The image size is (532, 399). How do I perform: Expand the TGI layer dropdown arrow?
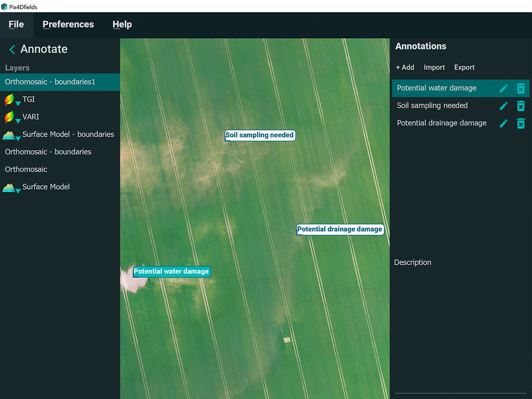tap(18, 104)
